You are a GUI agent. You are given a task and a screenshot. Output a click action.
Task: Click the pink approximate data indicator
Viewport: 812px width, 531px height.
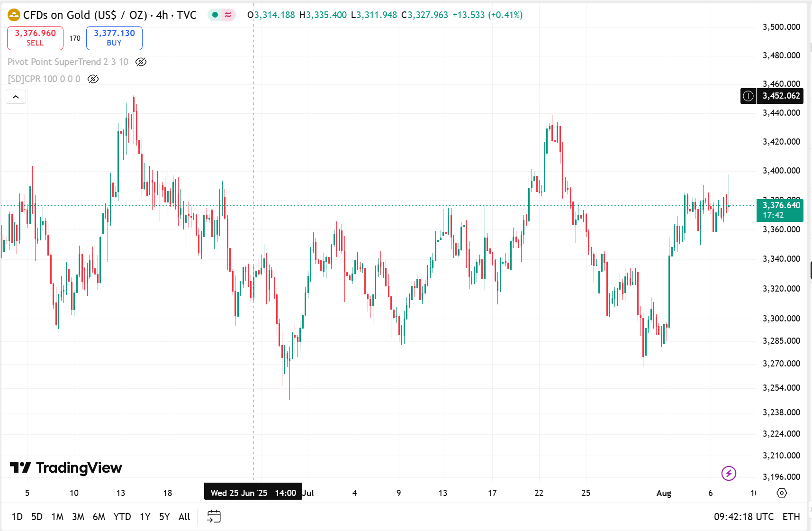228,15
